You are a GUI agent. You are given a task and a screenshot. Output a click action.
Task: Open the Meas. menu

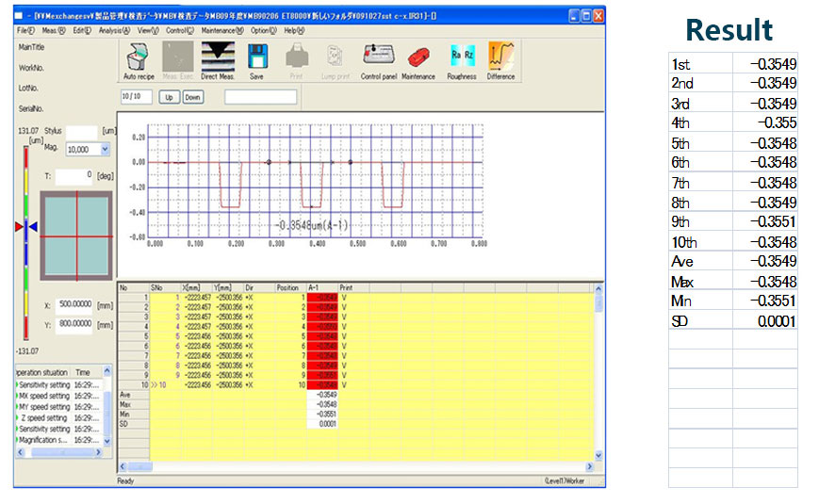pyautogui.click(x=54, y=31)
